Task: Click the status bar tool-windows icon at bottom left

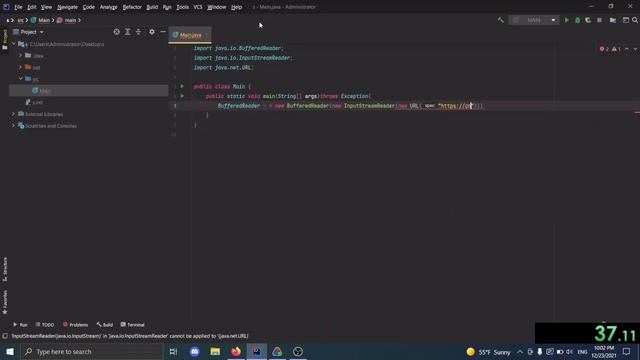Action: [5, 336]
